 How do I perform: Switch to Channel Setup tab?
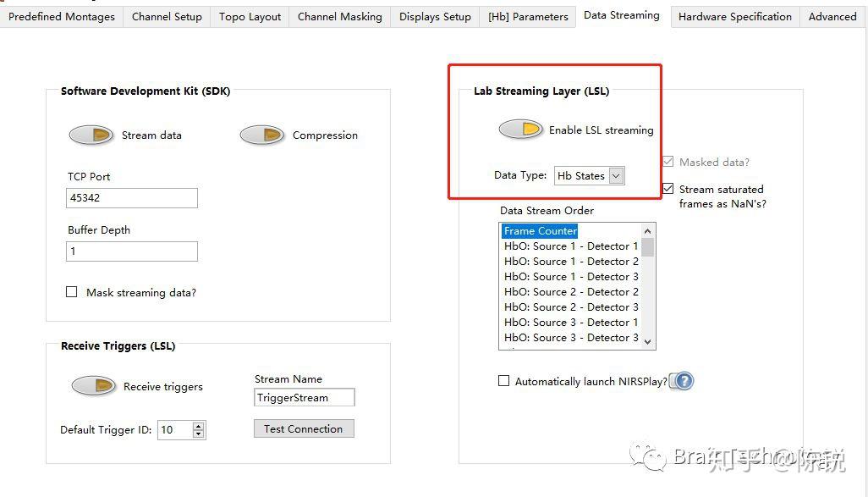pyautogui.click(x=167, y=16)
